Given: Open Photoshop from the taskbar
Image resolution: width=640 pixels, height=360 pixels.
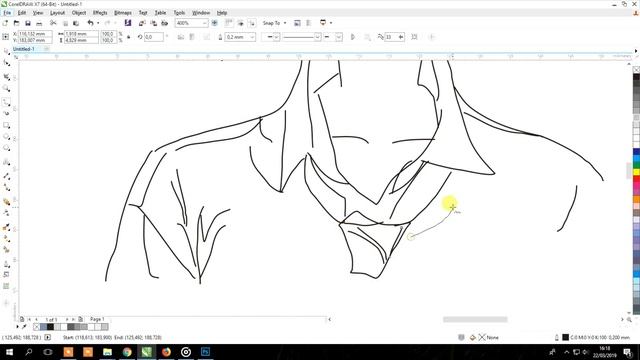Looking at the screenshot, I should point(205,352).
